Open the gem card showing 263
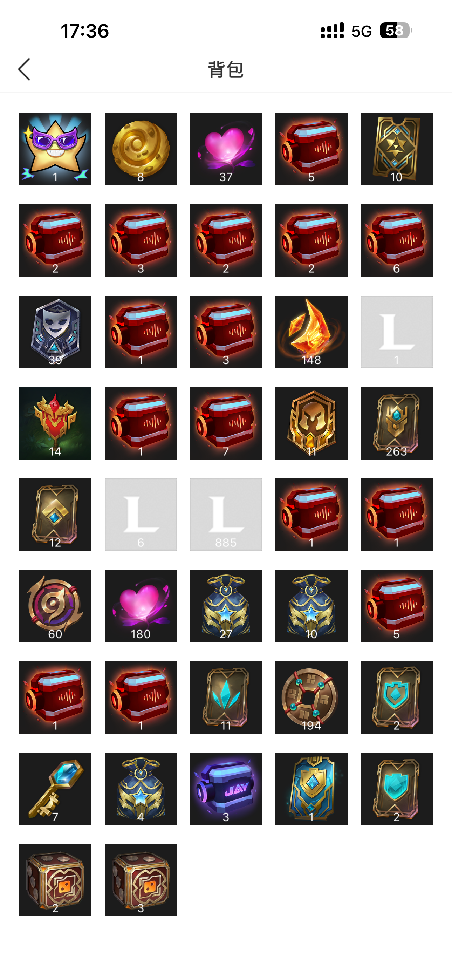 click(396, 423)
